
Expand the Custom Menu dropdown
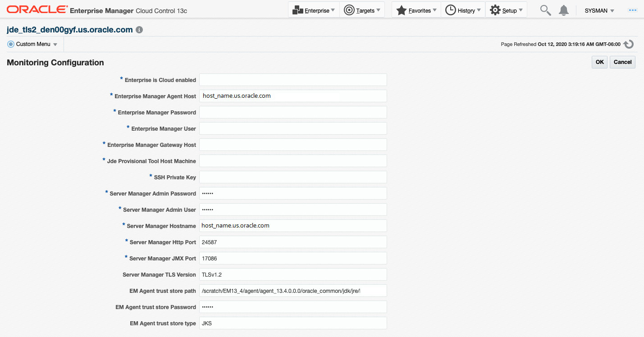point(32,44)
